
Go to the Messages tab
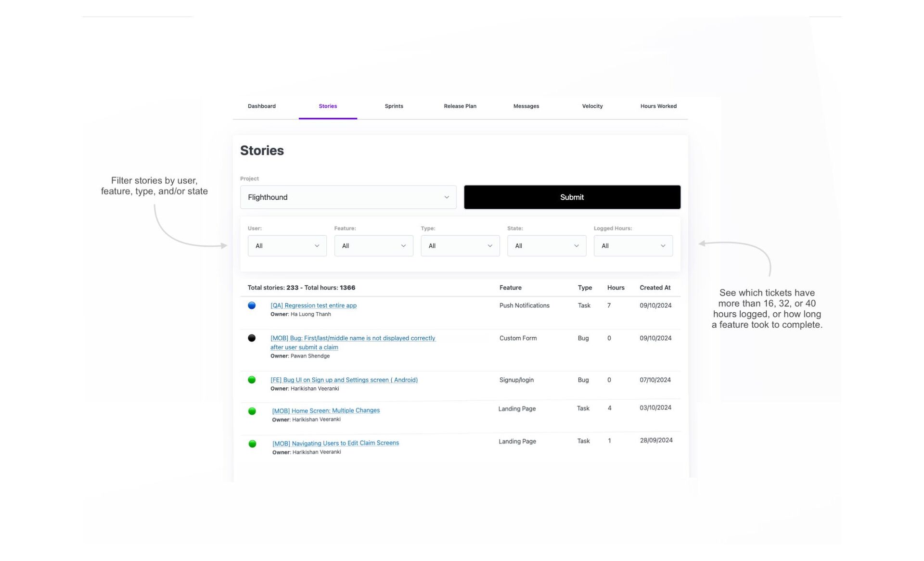[526, 106]
